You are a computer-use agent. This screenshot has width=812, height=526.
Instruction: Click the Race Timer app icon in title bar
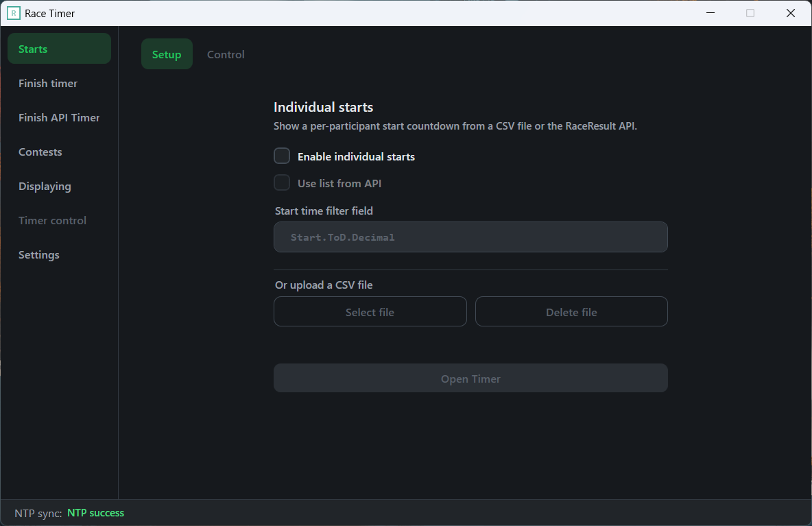(x=14, y=14)
